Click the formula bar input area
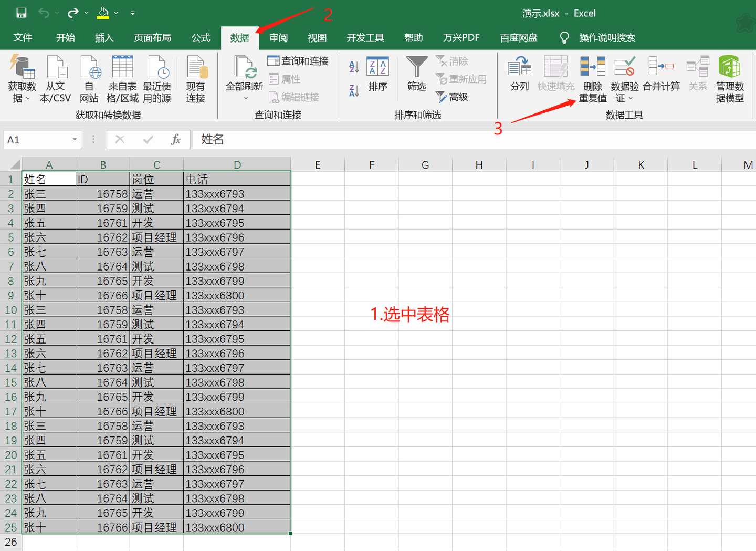 coord(367,140)
